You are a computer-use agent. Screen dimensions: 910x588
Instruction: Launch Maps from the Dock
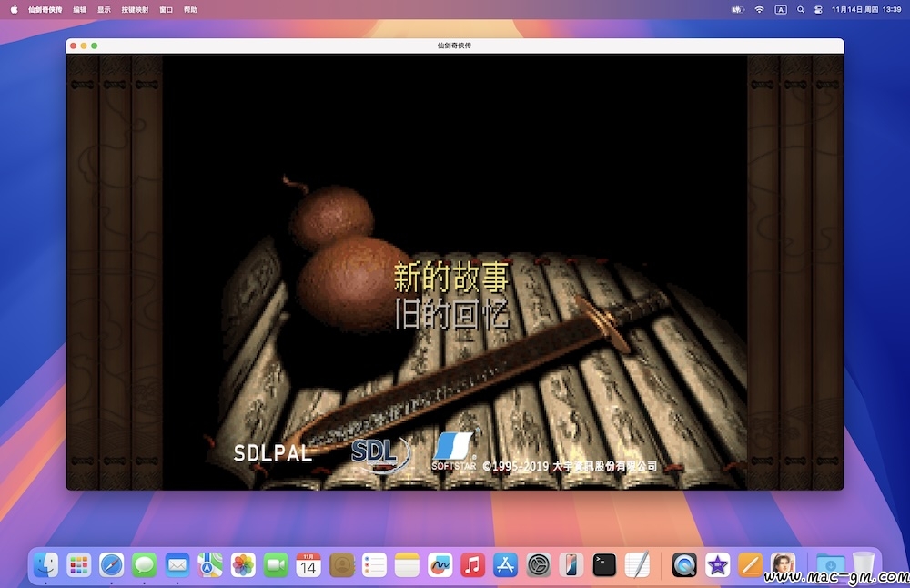(x=210, y=564)
